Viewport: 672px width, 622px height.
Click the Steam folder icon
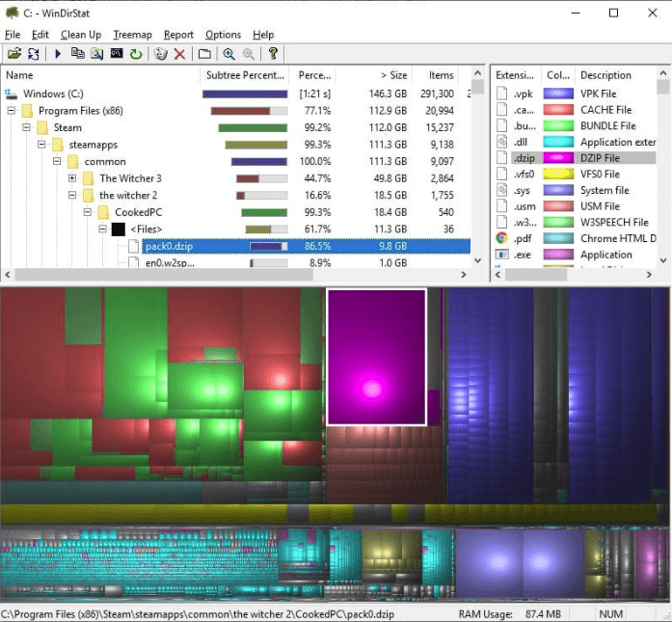(x=42, y=127)
